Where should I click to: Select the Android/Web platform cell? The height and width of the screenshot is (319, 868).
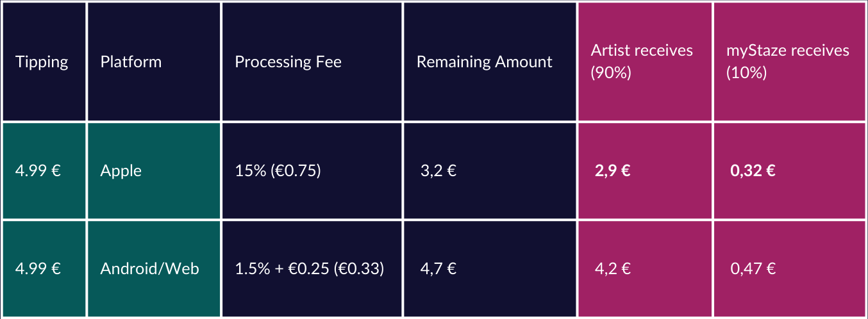(x=154, y=268)
